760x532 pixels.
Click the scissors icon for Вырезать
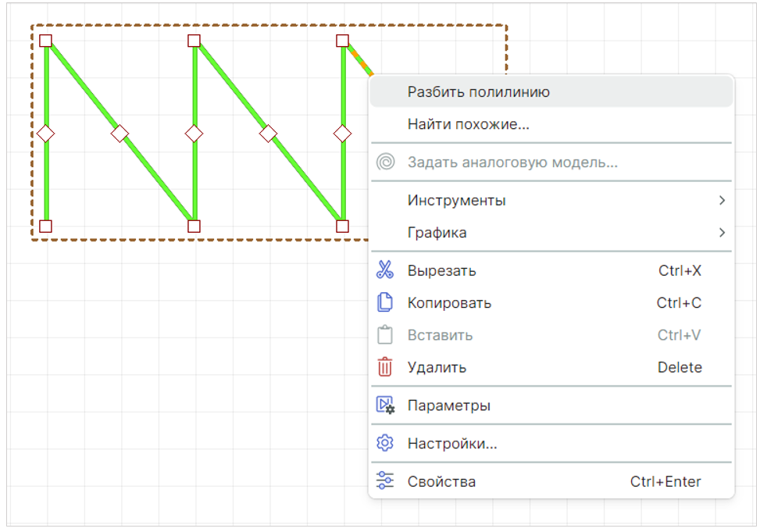(x=384, y=271)
